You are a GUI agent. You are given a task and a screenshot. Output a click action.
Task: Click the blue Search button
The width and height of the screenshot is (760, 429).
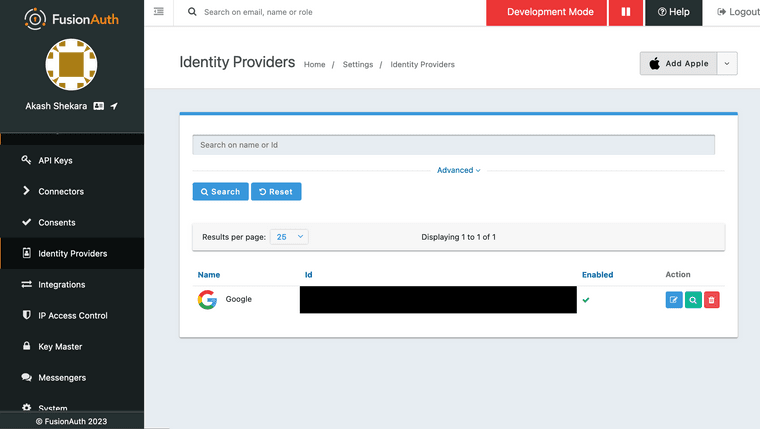221,191
